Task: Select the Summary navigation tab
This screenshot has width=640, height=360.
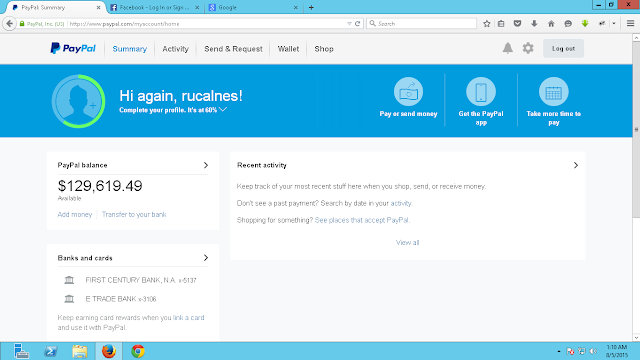Action: [129, 49]
